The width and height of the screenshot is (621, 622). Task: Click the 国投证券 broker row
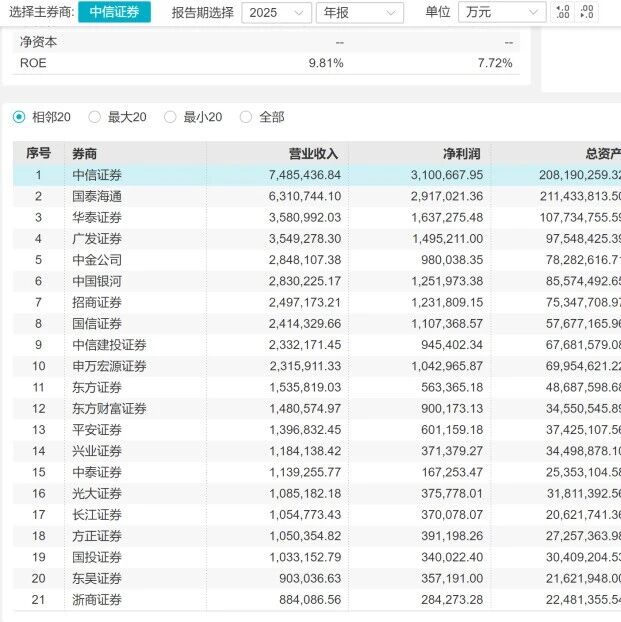(x=317, y=557)
